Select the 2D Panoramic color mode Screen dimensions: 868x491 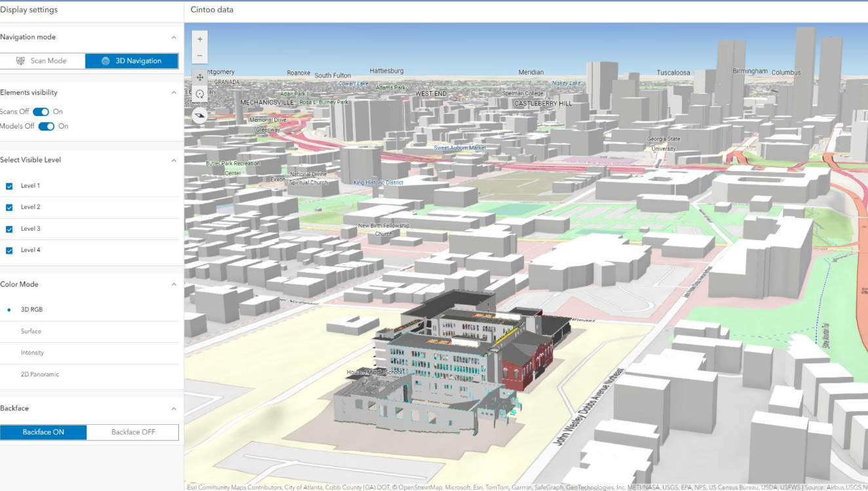click(39, 374)
